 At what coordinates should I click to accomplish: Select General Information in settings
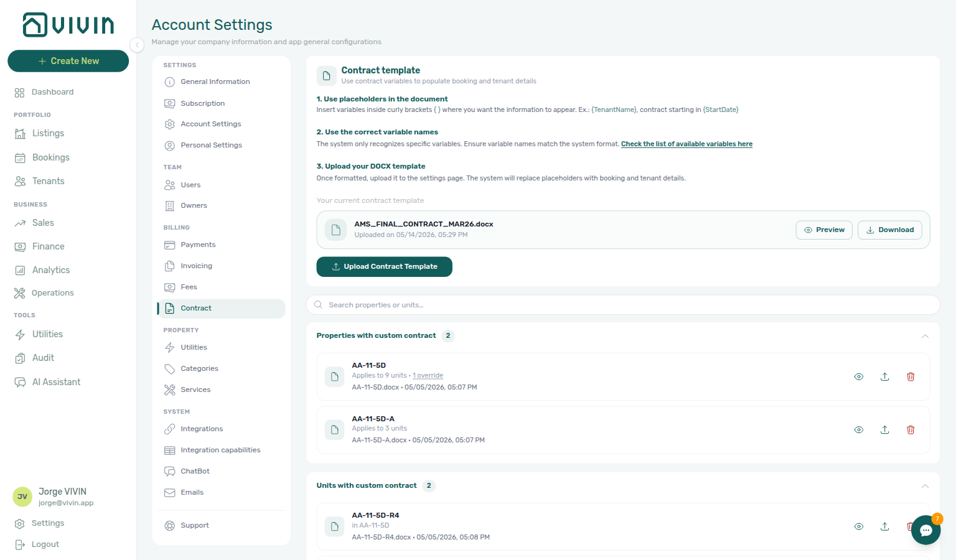207,82
